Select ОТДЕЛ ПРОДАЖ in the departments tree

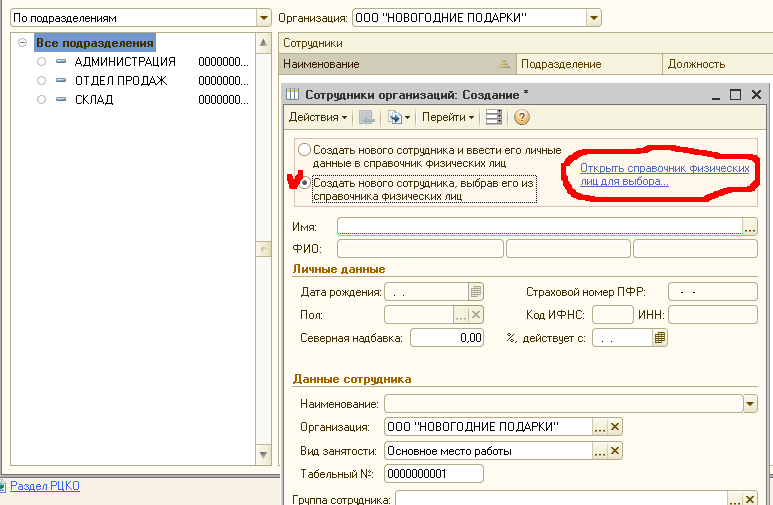point(121,80)
